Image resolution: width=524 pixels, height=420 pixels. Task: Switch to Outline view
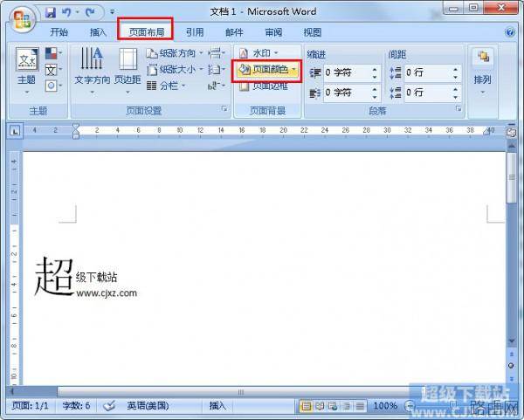pyautogui.click(x=346, y=406)
